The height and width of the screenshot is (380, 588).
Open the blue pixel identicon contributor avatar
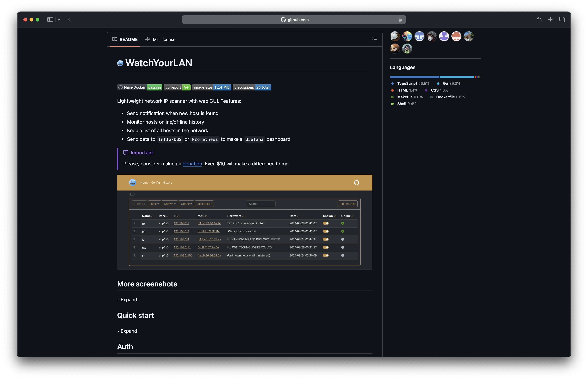419,36
